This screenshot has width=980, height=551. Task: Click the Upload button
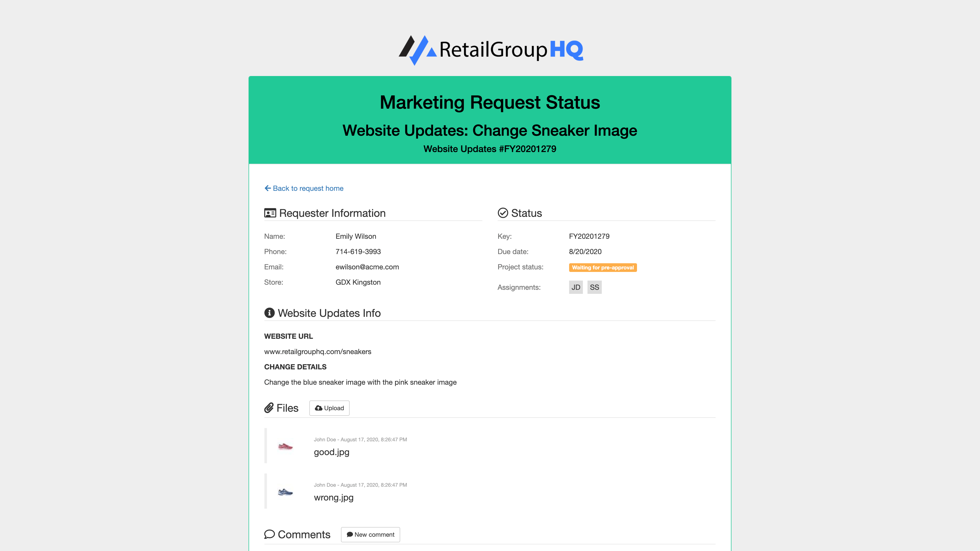(329, 408)
